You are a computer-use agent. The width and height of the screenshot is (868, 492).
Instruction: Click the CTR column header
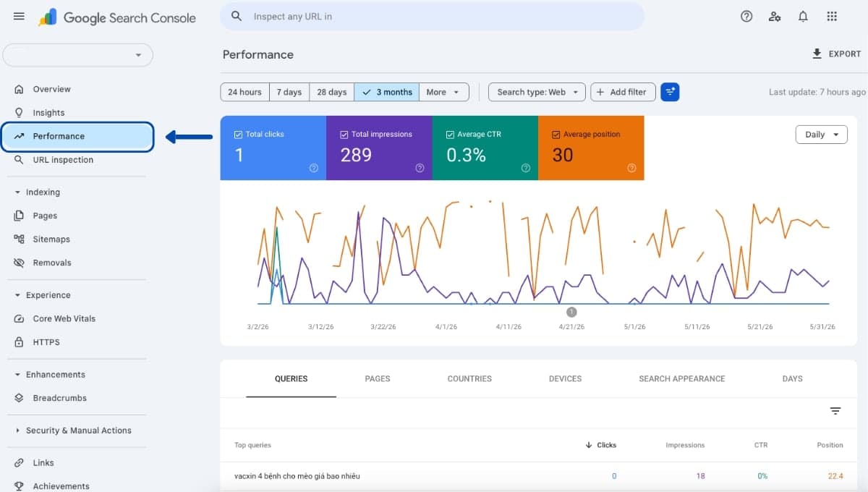point(760,445)
